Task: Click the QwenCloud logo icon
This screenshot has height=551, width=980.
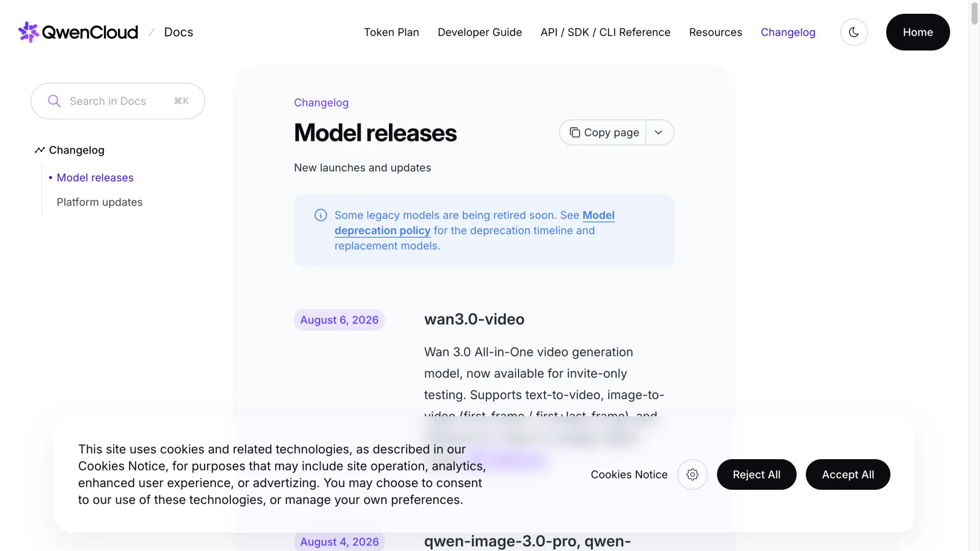Action: 29,32
